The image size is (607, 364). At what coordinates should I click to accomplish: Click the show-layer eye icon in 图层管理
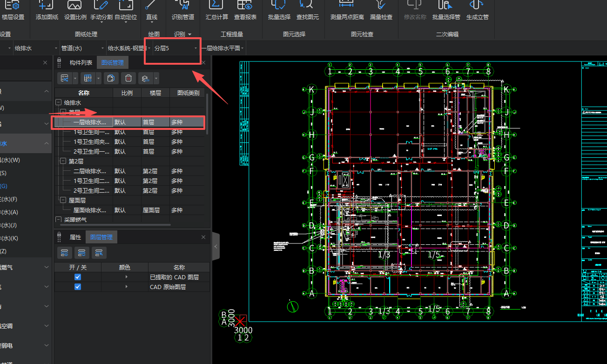(x=65, y=253)
